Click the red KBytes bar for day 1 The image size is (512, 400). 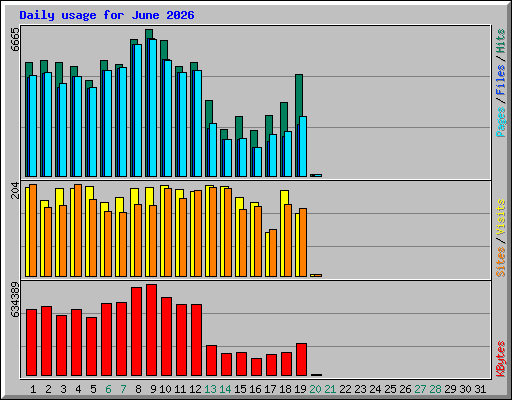[x=31, y=343]
